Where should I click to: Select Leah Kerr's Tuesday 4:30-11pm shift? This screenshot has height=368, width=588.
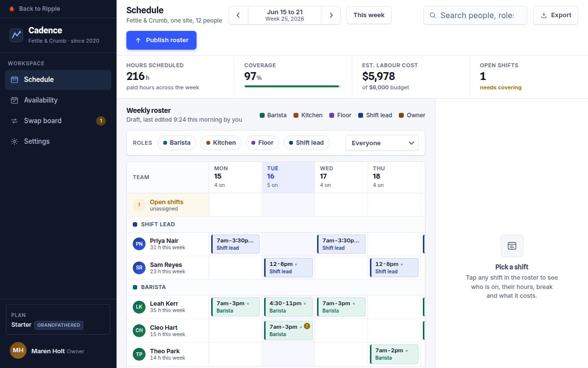(288, 307)
